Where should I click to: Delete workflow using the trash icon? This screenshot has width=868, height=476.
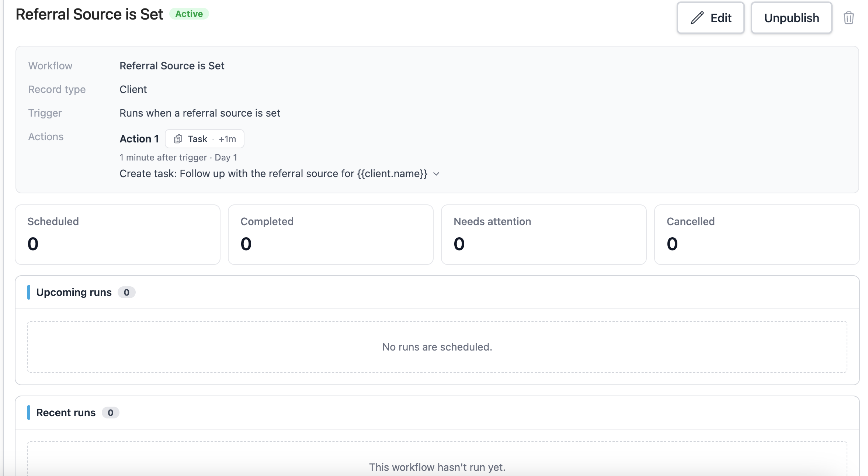pos(848,18)
